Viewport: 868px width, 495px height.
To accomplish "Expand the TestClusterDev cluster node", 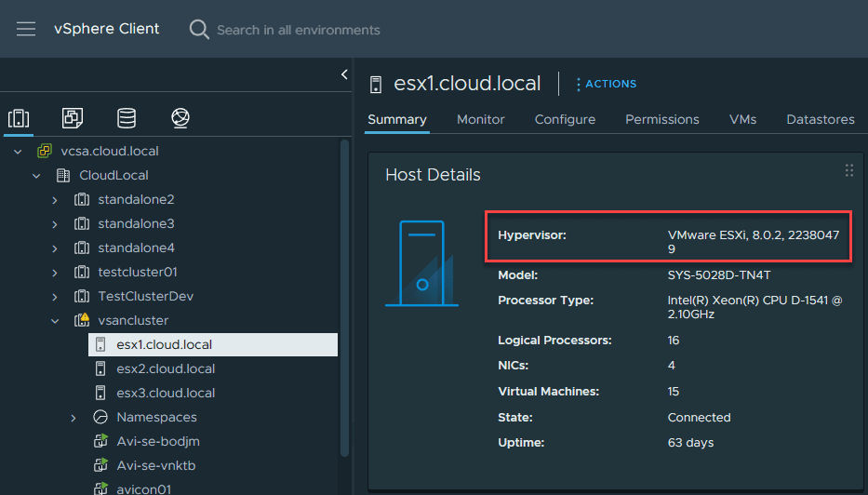I will click(55, 296).
